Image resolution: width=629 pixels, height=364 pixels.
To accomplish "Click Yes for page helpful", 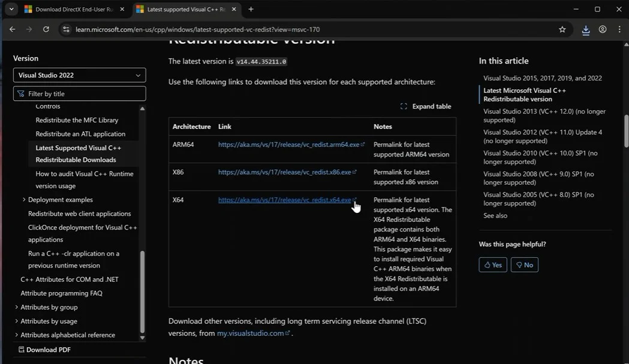I will click(493, 265).
